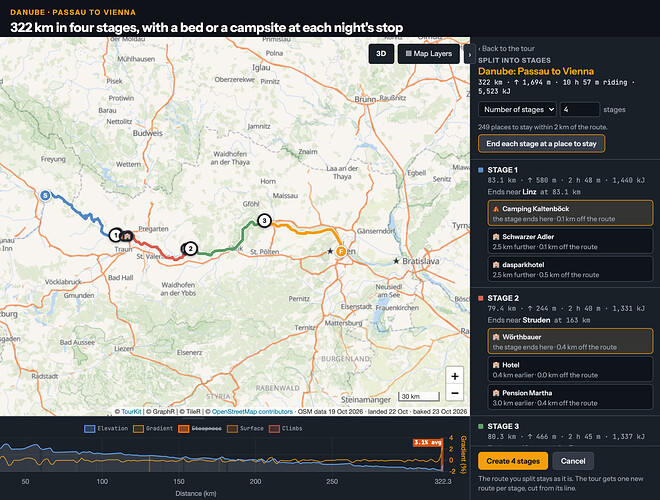Click the start marker S on the map
Viewport: 660px width, 500px height.
[x=45, y=195]
